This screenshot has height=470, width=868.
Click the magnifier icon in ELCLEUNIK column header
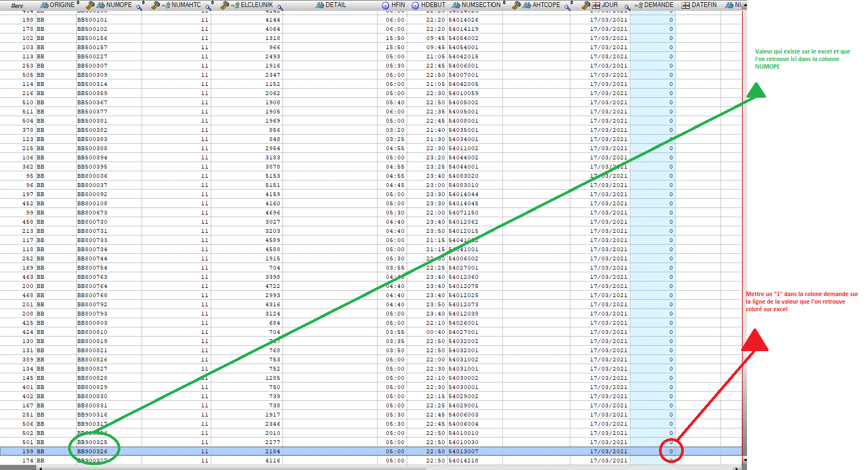click(279, 6)
